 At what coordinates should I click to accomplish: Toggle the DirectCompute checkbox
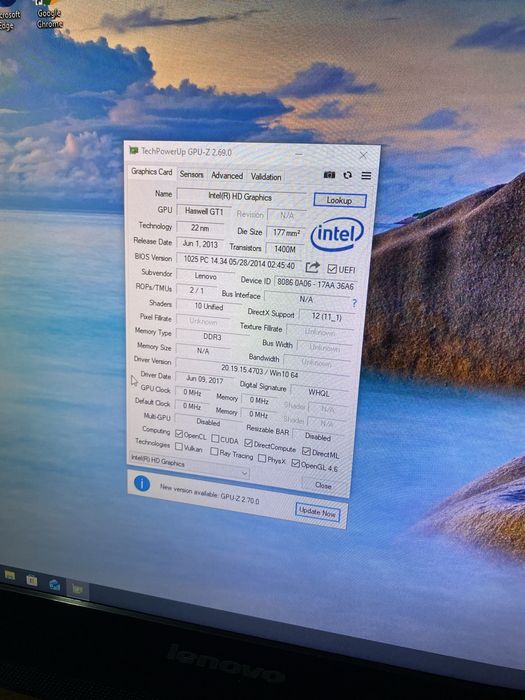[x=248, y=443]
